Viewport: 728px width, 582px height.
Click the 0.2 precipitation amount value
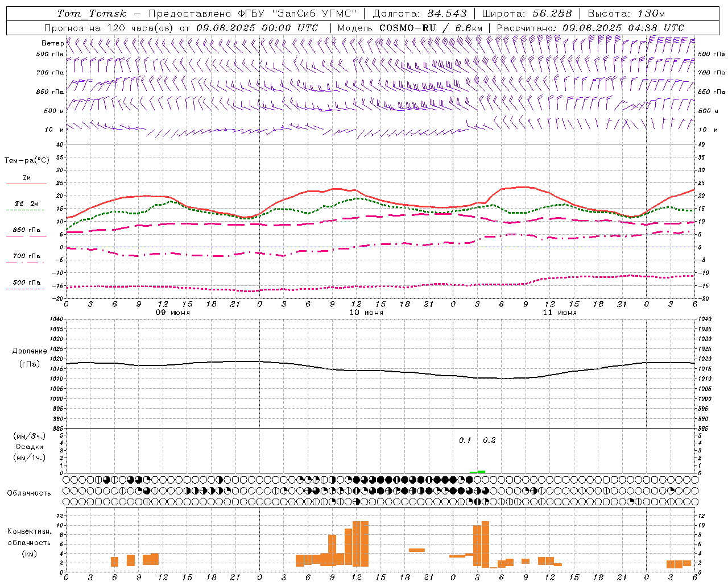tap(489, 440)
